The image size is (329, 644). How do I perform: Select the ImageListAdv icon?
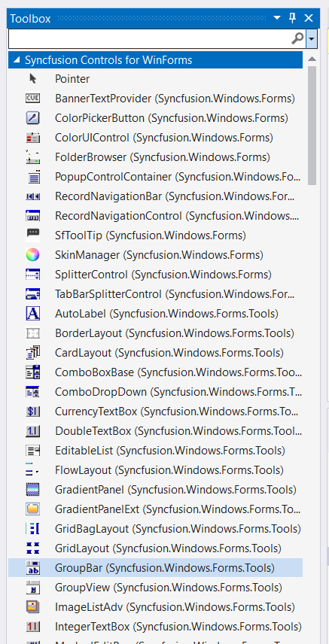(32, 607)
